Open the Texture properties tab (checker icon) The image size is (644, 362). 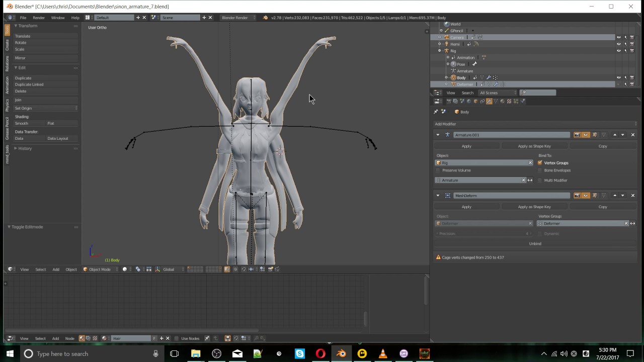tap(509, 101)
